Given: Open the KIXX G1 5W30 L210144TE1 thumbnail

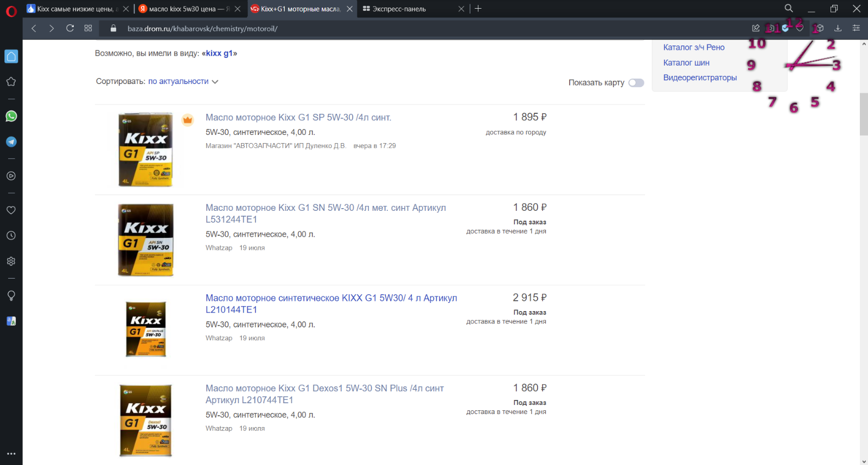Looking at the screenshot, I should click(146, 329).
